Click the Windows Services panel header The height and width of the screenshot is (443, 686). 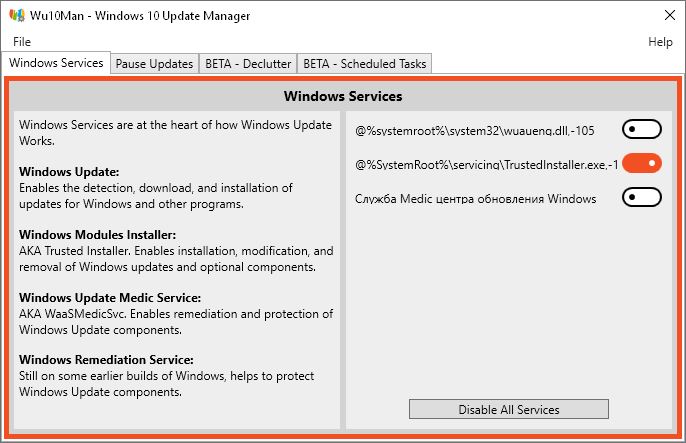coord(343,97)
